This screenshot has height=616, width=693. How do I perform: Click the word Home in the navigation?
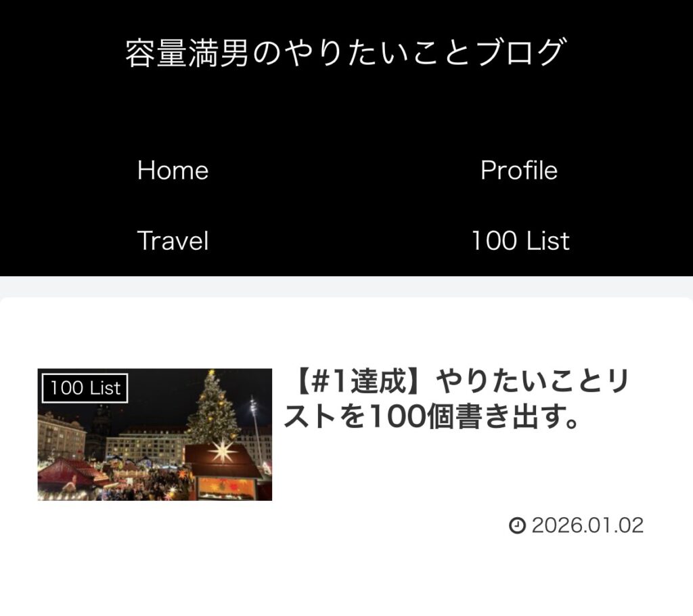pos(173,171)
